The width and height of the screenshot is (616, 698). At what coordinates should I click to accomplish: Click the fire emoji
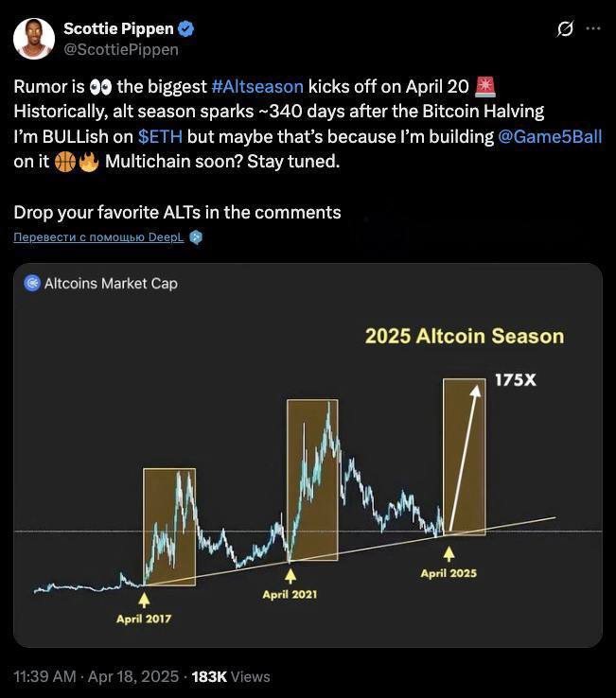click(x=89, y=162)
